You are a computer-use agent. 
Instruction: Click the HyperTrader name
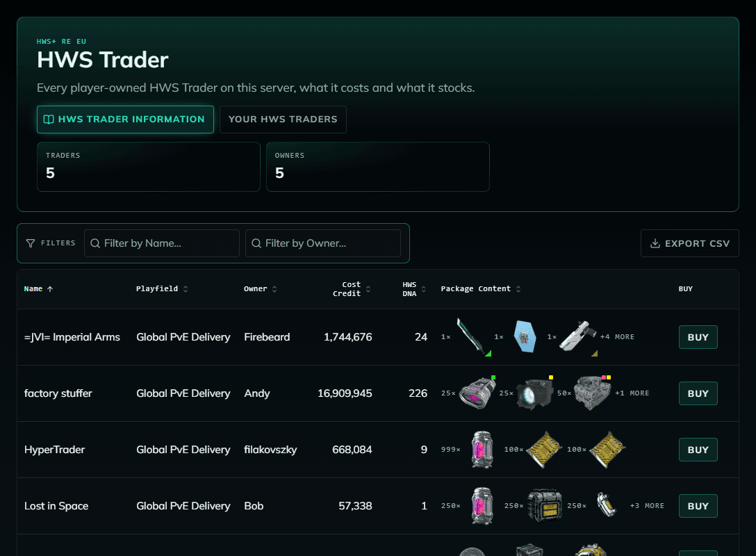[x=54, y=450]
